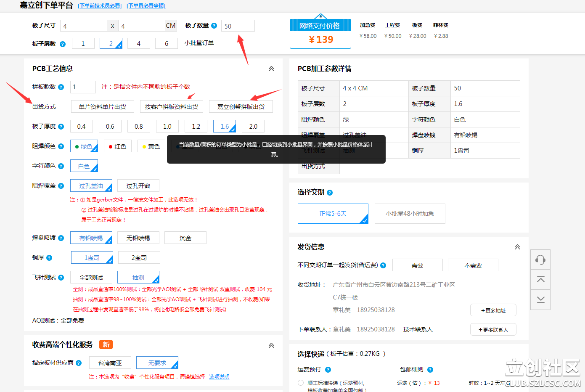Click help icon beside 选择交期
The width and height of the screenshot is (585, 392).
pyautogui.click(x=330, y=193)
